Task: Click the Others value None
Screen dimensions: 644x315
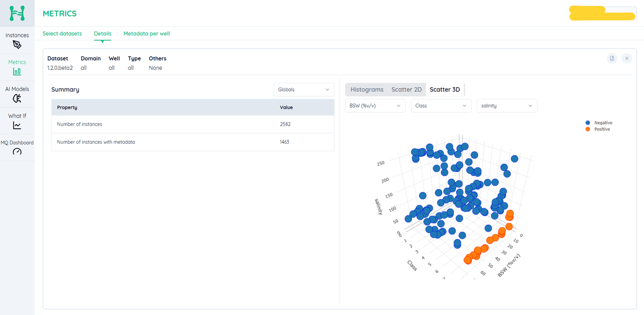Action: [156, 68]
